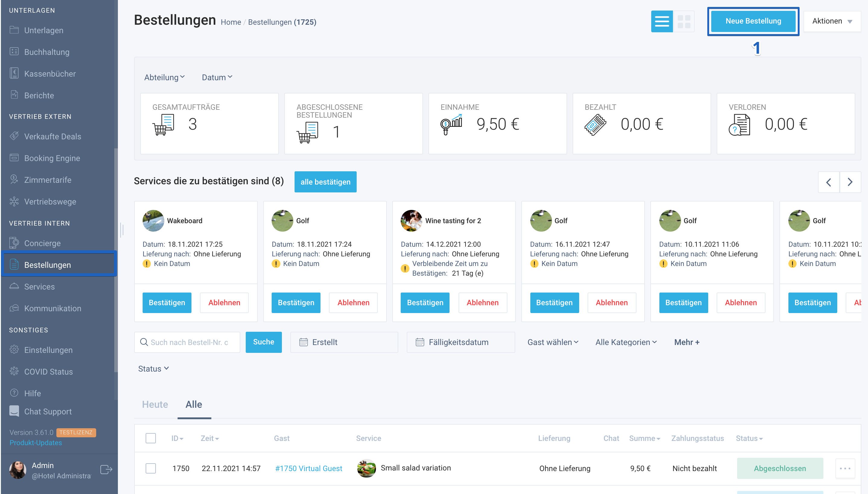Toggle the select-all orders checkbox

(x=151, y=438)
